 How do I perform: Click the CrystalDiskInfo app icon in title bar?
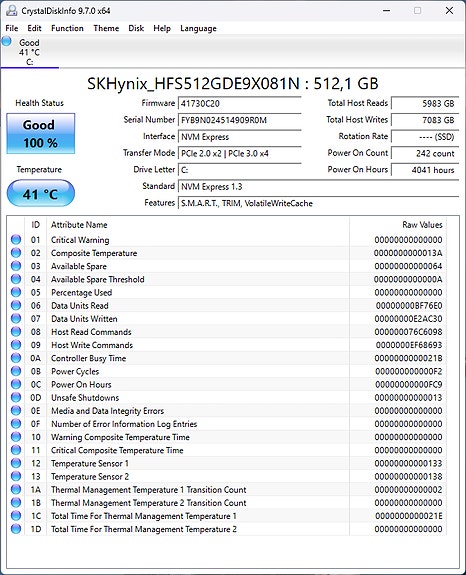tap(11, 11)
